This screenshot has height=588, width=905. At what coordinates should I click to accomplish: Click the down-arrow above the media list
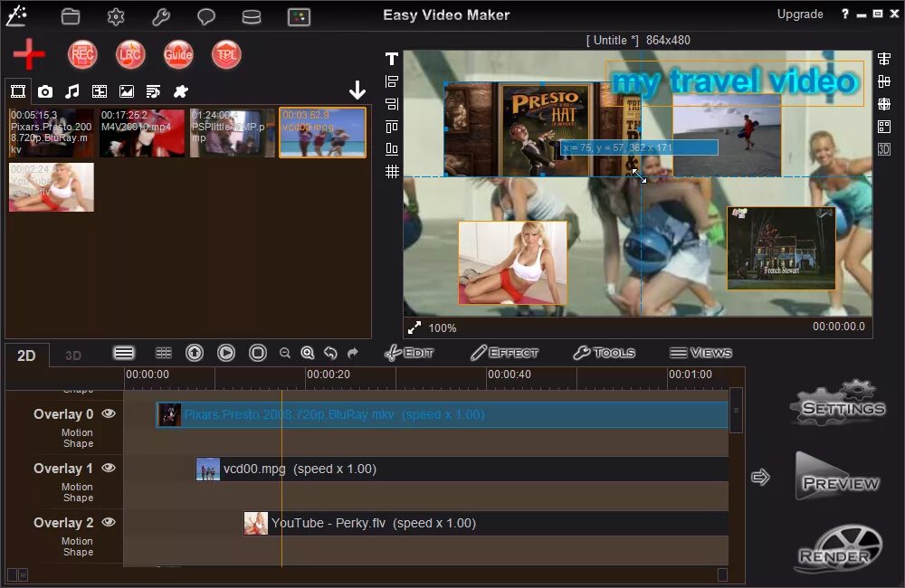[357, 90]
